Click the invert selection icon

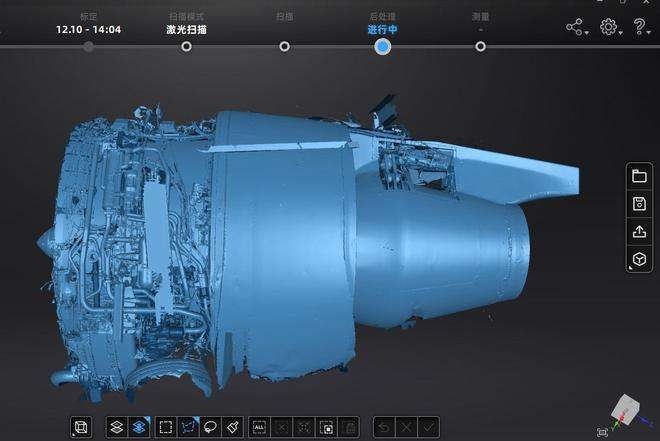point(326,427)
